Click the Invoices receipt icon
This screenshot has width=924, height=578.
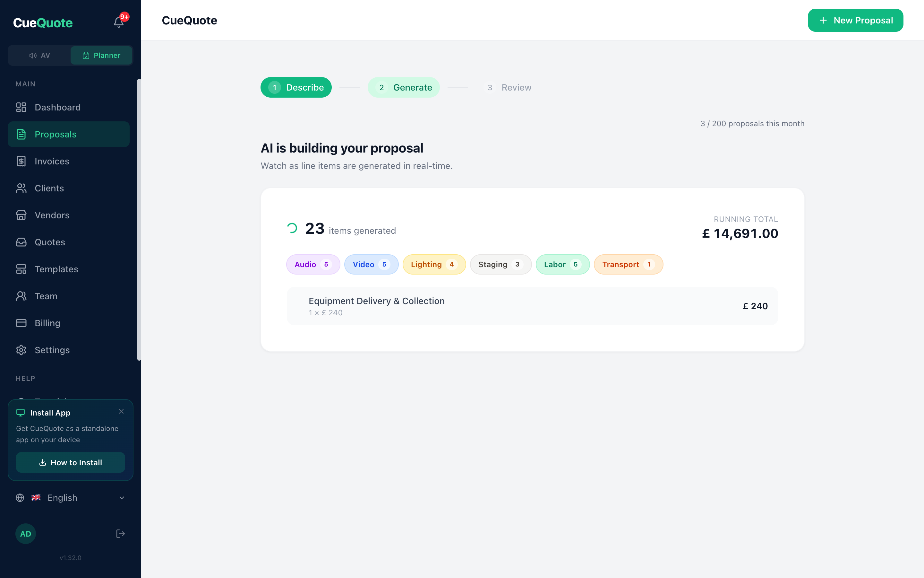pos(21,161)
